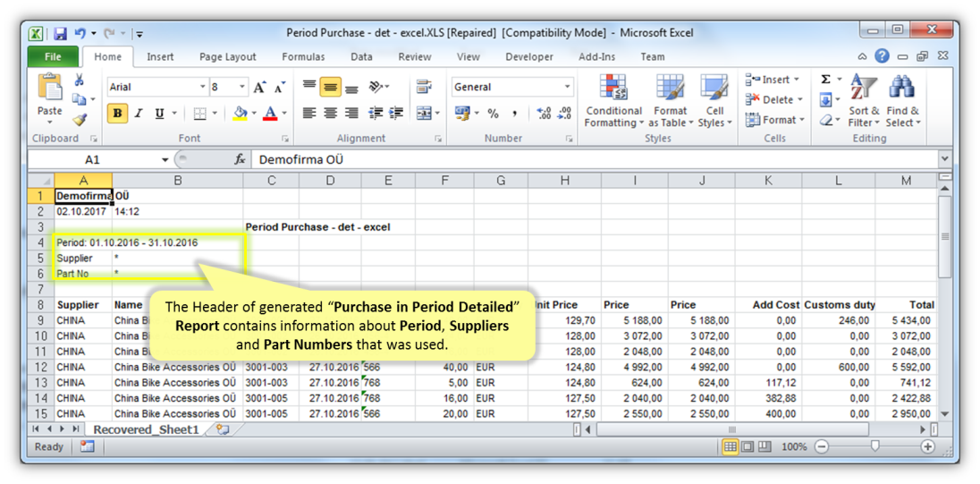Viewport: 980px width, 484px height.
Task: Toggle Italic formatting
Action: tap(138, 114)
